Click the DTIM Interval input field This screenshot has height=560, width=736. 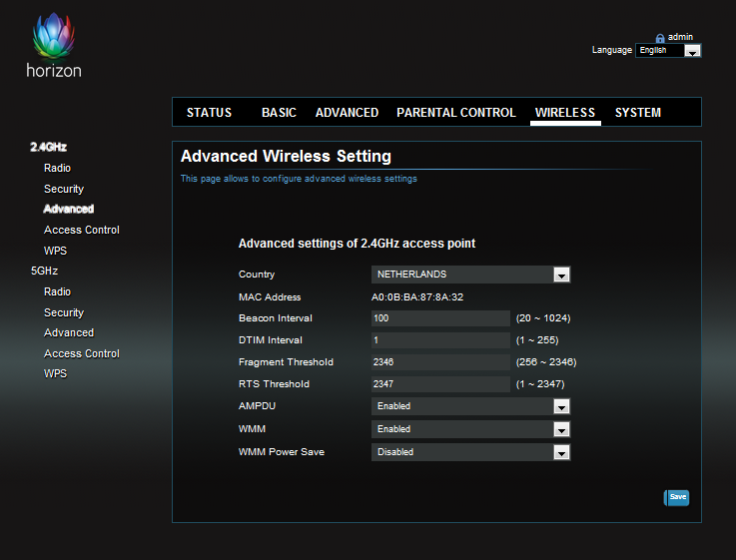coord(440,340)
